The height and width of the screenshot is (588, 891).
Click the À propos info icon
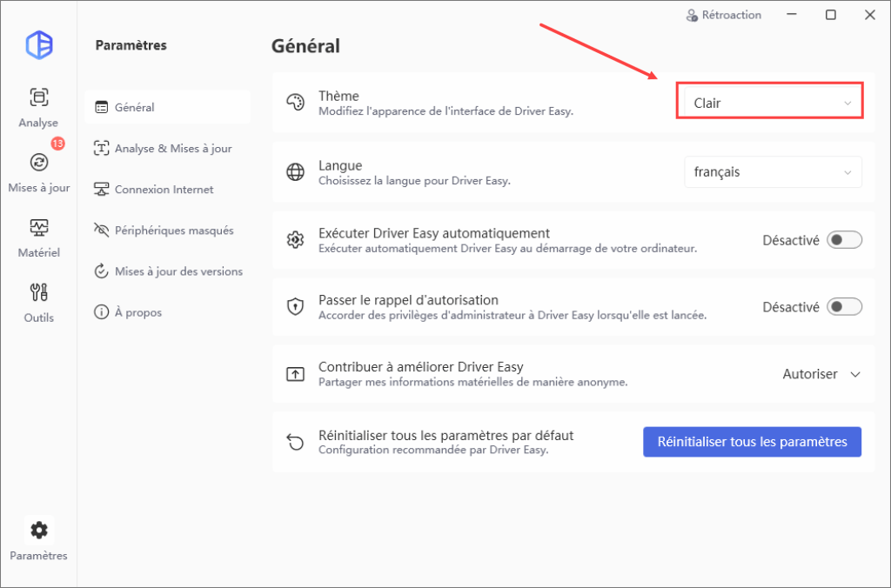pos(101,312)
